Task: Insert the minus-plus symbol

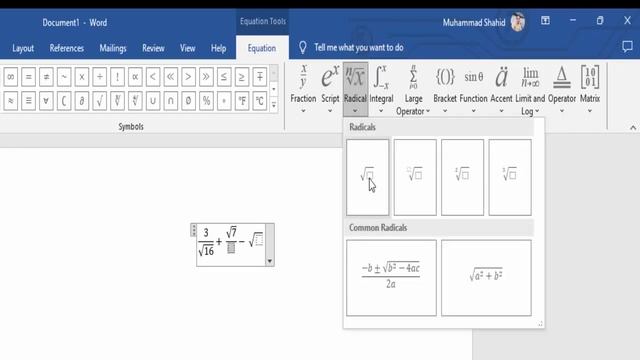Action: [x=260, y=77]
